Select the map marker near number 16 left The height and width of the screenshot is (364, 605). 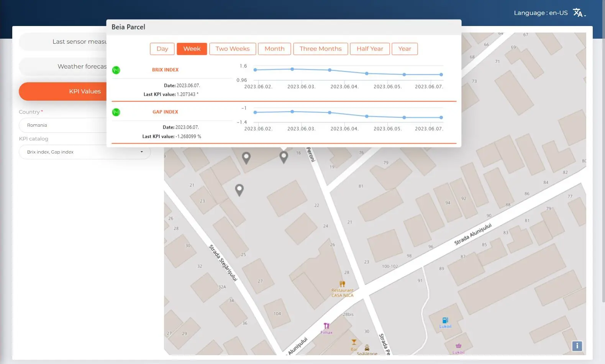click(246, 158)
